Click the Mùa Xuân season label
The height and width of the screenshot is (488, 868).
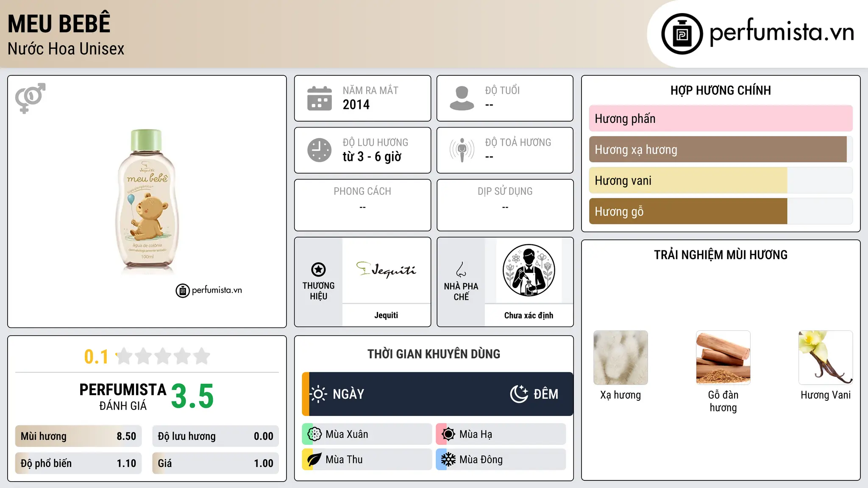click(x=347, y=434)
